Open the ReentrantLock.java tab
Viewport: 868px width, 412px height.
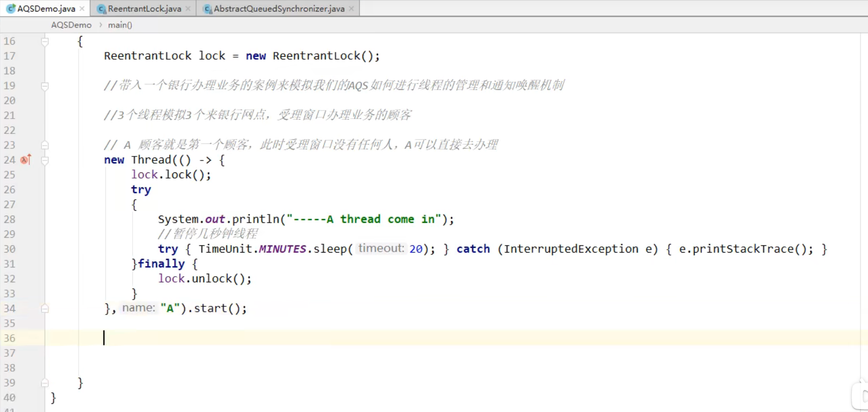pos(145,9)
